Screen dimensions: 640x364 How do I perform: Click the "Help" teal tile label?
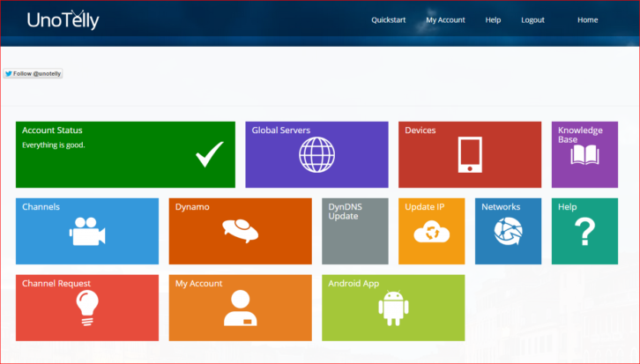click(568, 207)
